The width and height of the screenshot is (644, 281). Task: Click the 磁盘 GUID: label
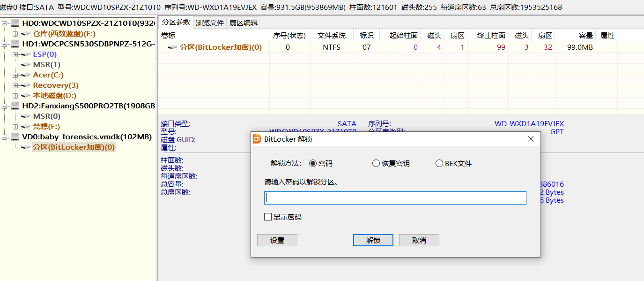178,140
